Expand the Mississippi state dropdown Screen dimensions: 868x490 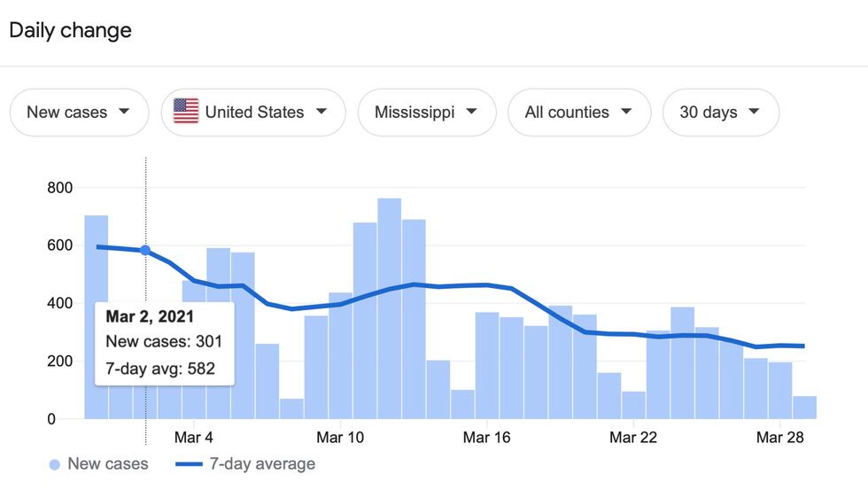coord(426,113)
